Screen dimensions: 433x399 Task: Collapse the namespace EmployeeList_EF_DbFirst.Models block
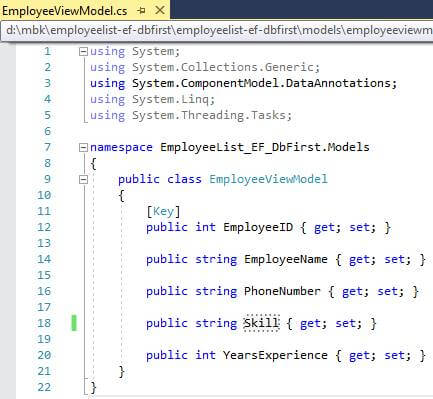click(x=83, y=147)
